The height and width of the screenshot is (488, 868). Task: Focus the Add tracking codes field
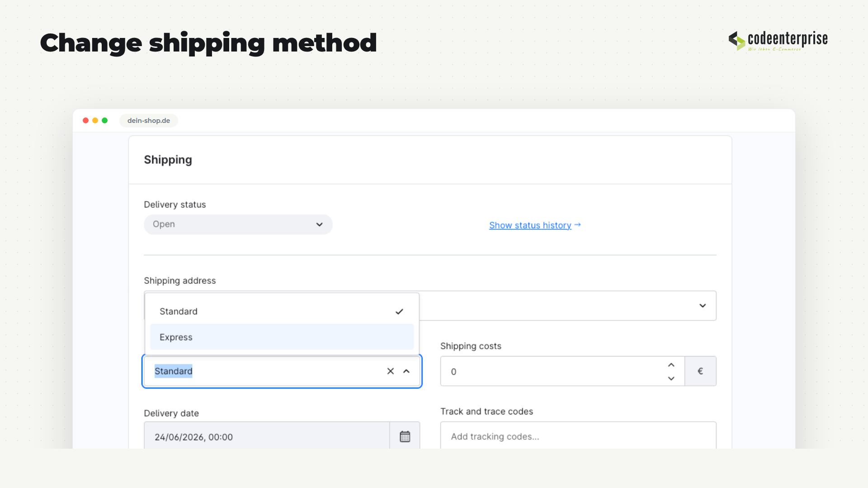tap(578, 436)
